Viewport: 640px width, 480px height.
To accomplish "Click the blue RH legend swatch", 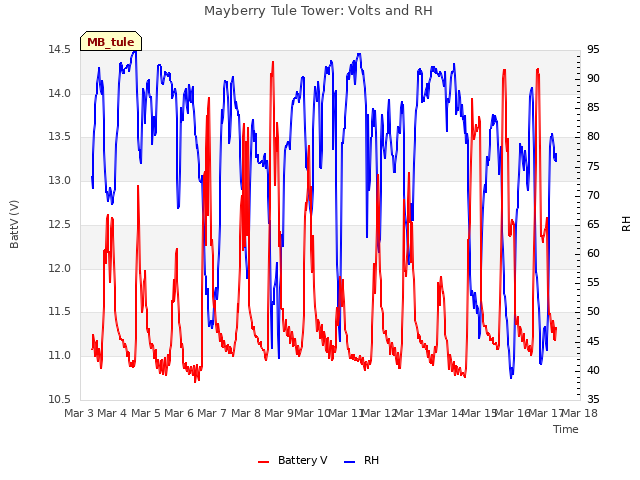I will pyautogui.click(x=350, y=461).
